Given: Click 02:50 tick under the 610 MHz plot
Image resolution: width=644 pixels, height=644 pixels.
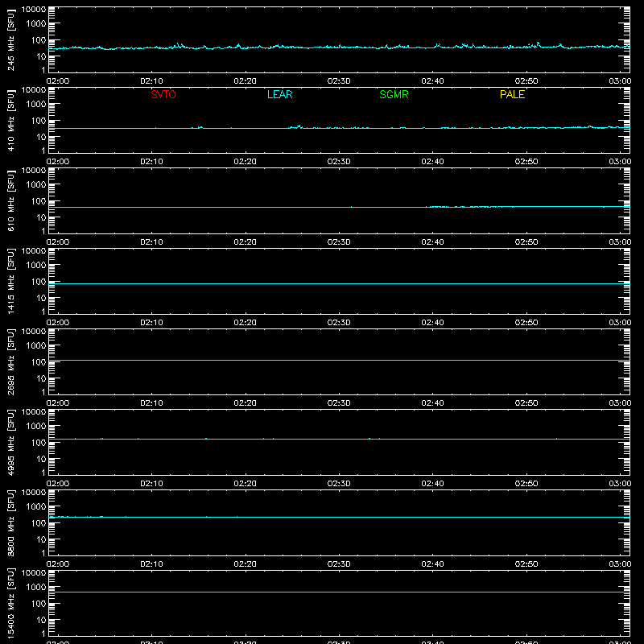Looking at the screenshot, I should (x=526, y=242).
